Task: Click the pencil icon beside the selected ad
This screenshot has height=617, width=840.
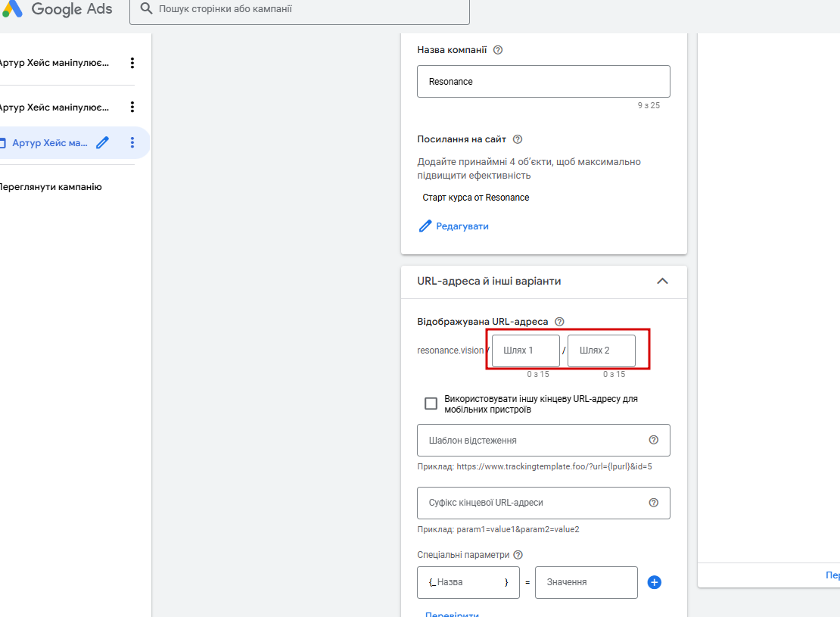Action: point(102,142)
